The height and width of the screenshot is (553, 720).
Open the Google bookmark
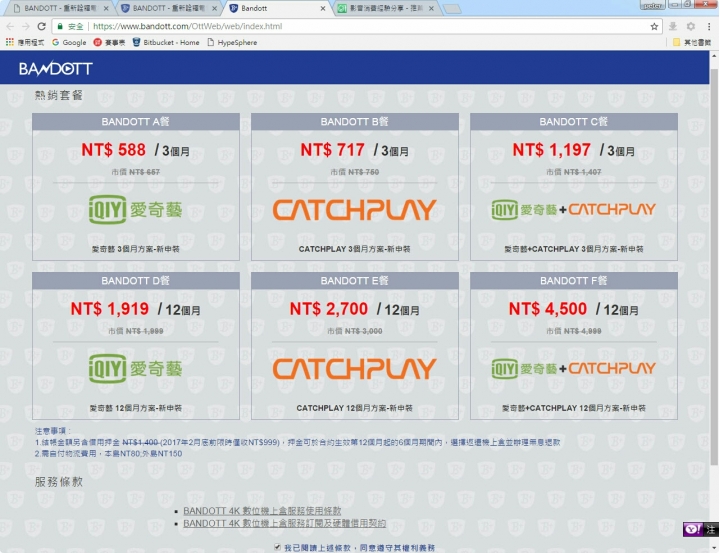pyautogui.click(x=69, y=42)
